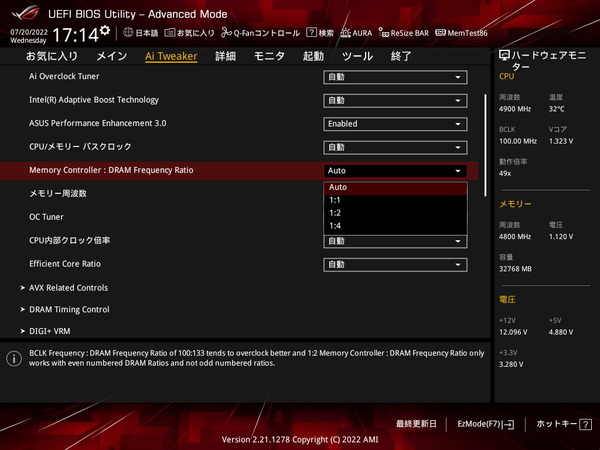The image size is (600, 450).
Task: Click the EzMode arrow icon
Action: (x=509, y=424)
